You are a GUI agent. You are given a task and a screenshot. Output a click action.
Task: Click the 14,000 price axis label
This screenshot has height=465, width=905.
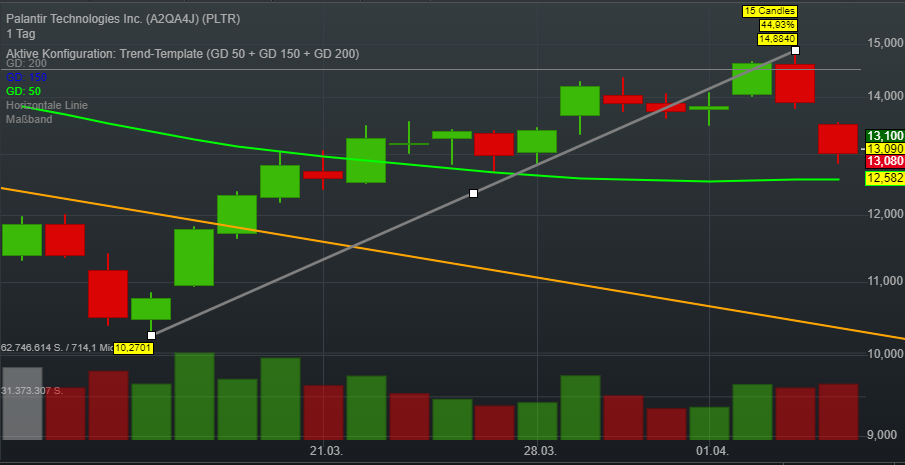tap(885, 96)
